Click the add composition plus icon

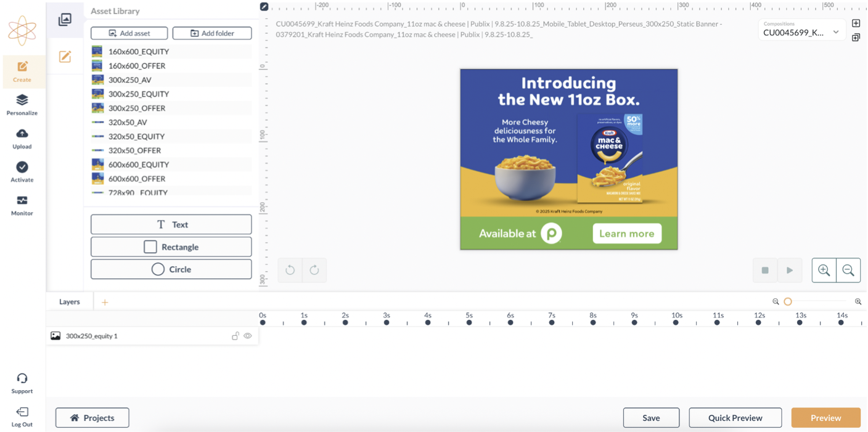pos(856,23)
